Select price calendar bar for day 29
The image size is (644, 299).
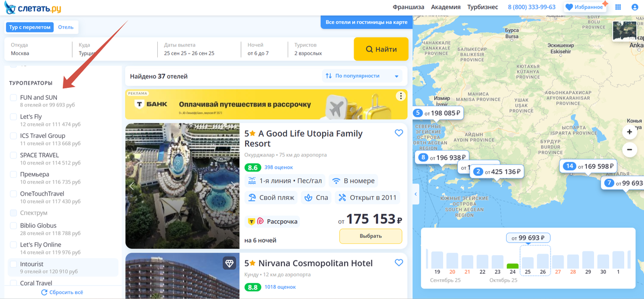[588, 260]
